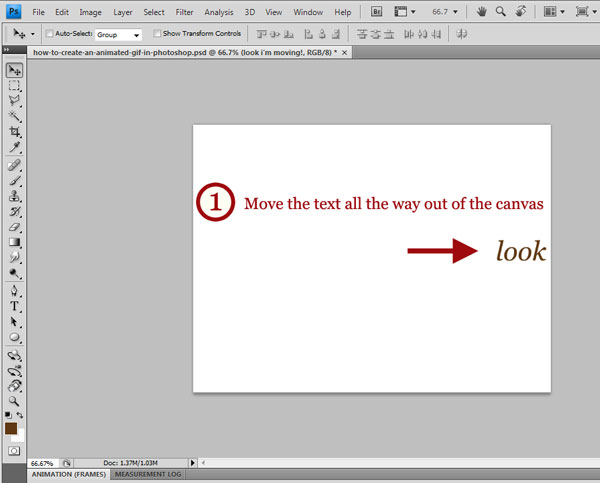Select the Rectangular Marquee tool

[15, 86]
